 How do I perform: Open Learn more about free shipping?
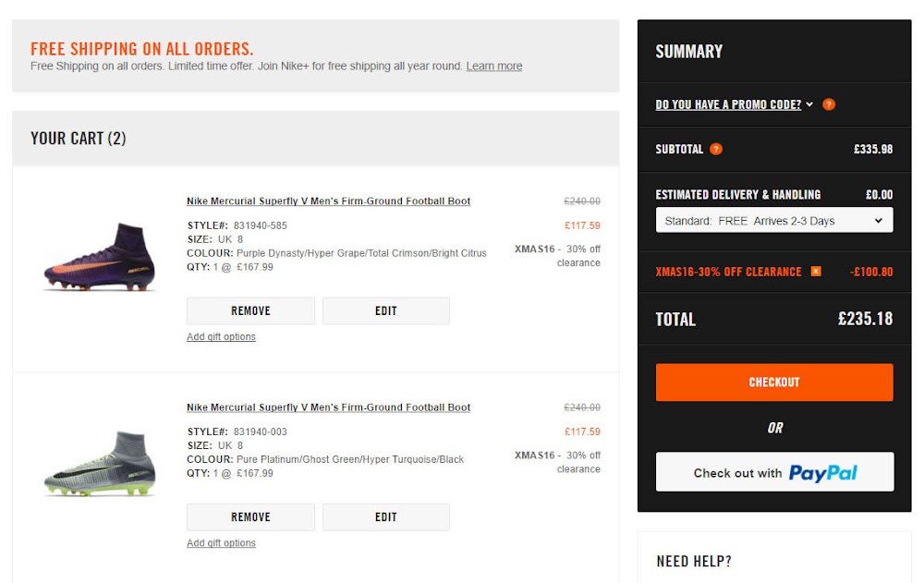pos(493,66)
